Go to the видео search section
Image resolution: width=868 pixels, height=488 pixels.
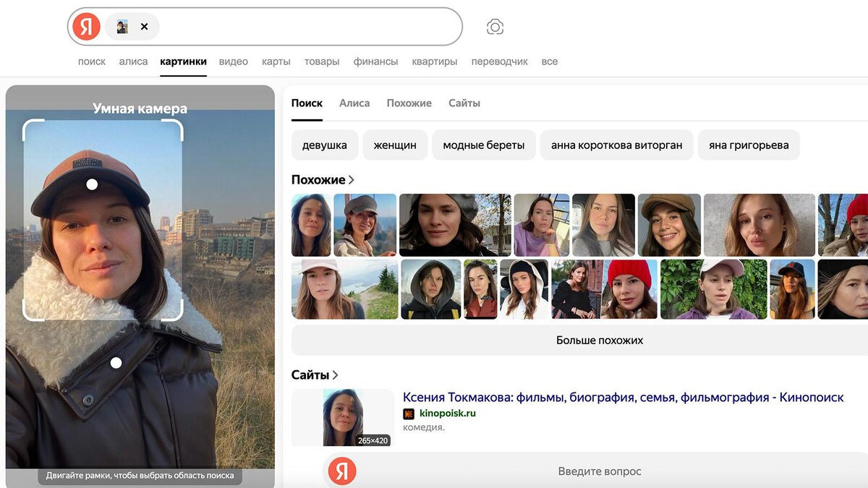[x=233, y=61]
